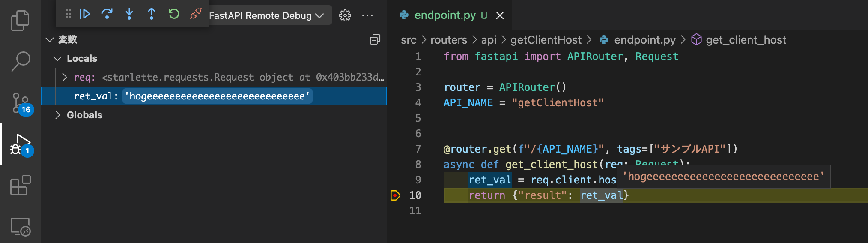868x243 pixels.
Task: Collapse the Locals scope
Action: pyautogui.click(x=57, y=58)
